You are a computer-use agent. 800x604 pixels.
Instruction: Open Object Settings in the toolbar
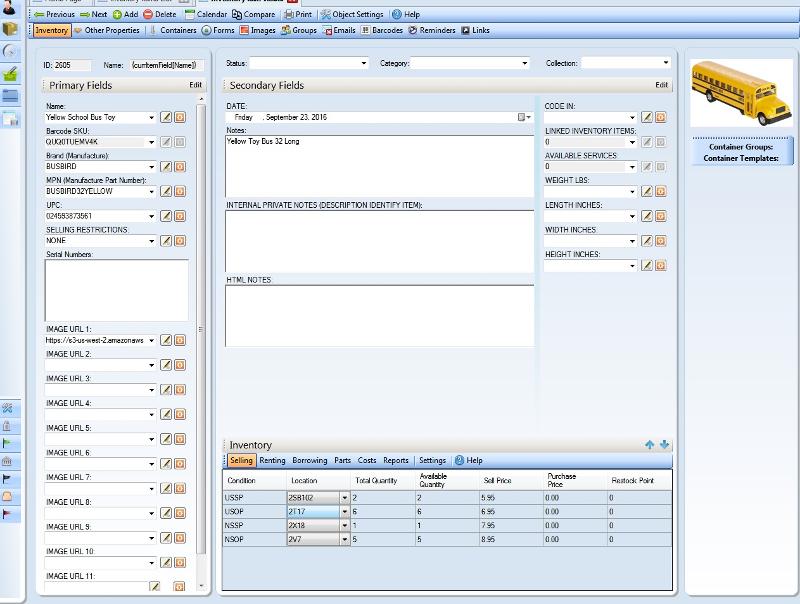pyautogui.click(x=351, y=15)
